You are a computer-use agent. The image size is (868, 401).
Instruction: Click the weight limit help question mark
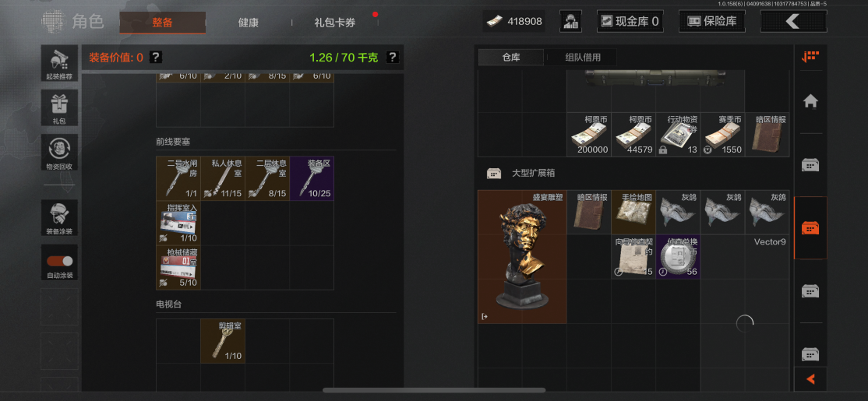(392, 57)
